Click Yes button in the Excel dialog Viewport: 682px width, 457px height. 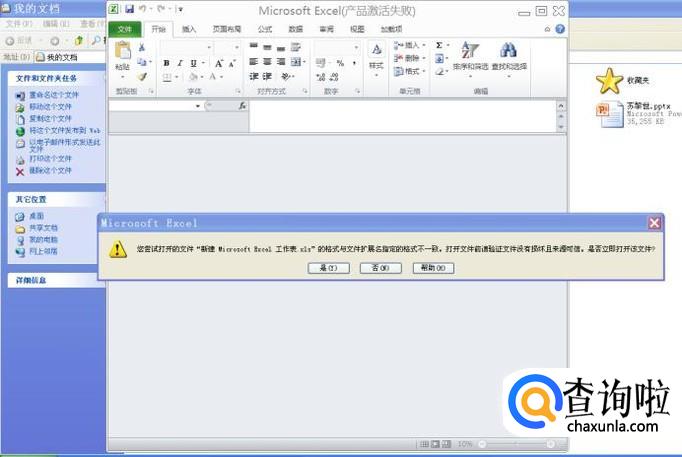(328, 268)
